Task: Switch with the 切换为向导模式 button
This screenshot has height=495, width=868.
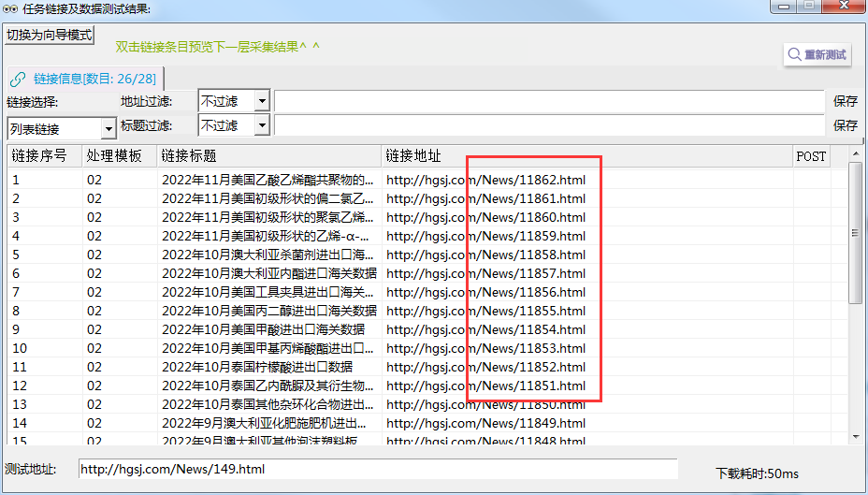Action: 49,35
